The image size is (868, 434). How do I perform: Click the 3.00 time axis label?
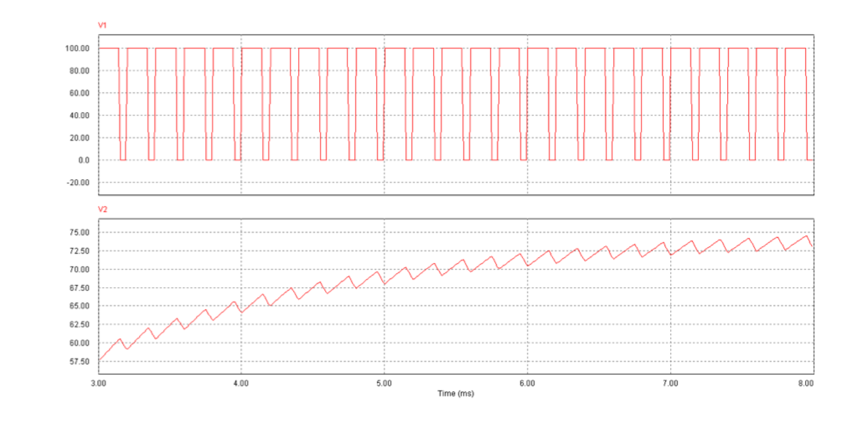(x=98, y=383)
